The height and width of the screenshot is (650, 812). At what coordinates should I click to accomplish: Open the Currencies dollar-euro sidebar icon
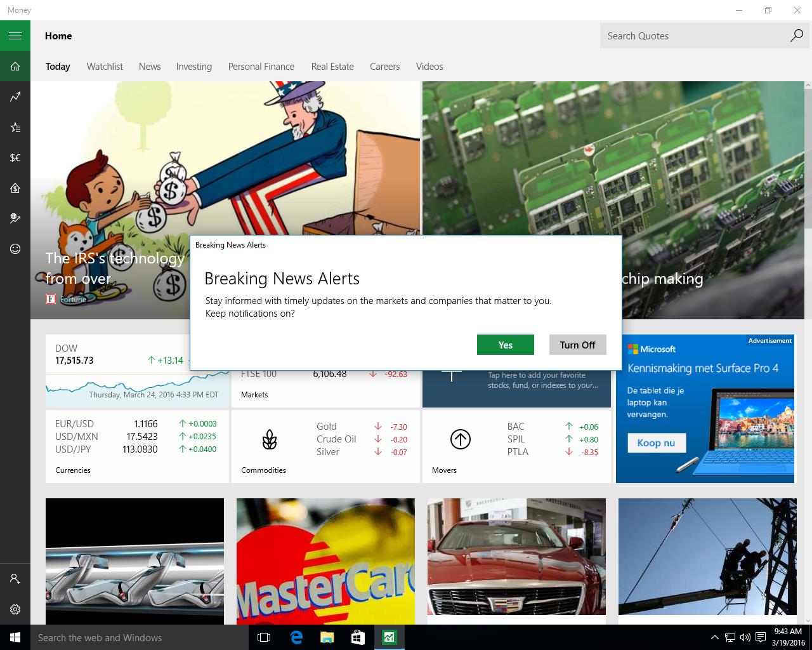pos(15,157)
